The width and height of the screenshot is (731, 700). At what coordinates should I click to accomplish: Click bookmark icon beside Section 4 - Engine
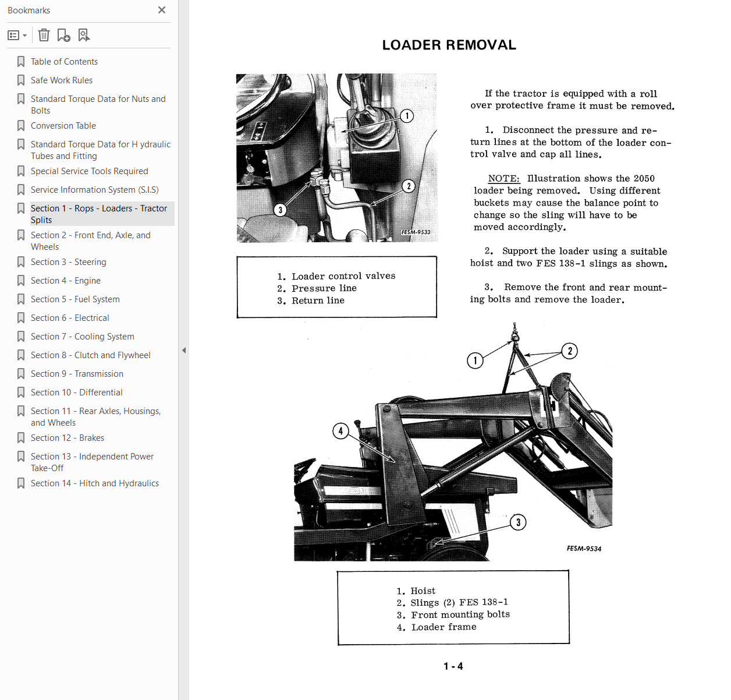[21, 281]
